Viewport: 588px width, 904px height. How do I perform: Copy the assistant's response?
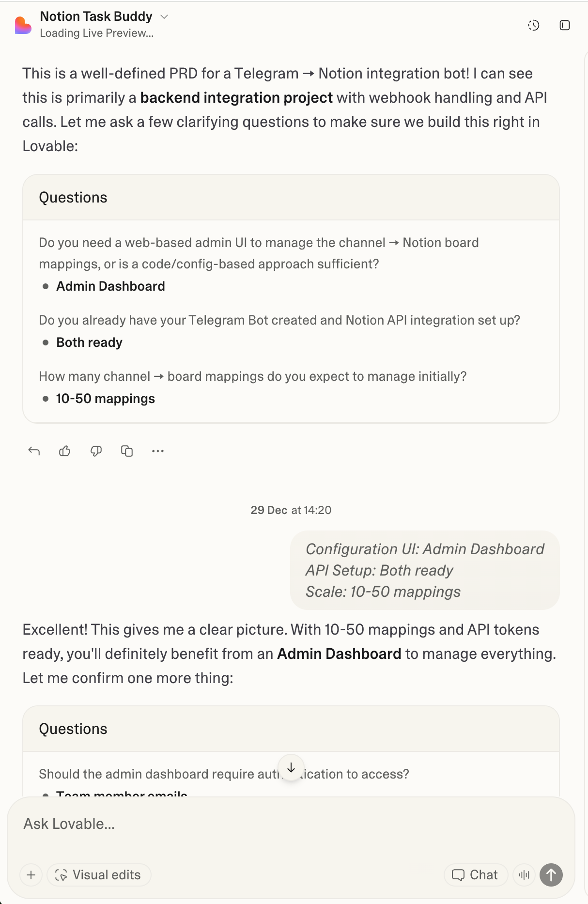tap(127, 451)
